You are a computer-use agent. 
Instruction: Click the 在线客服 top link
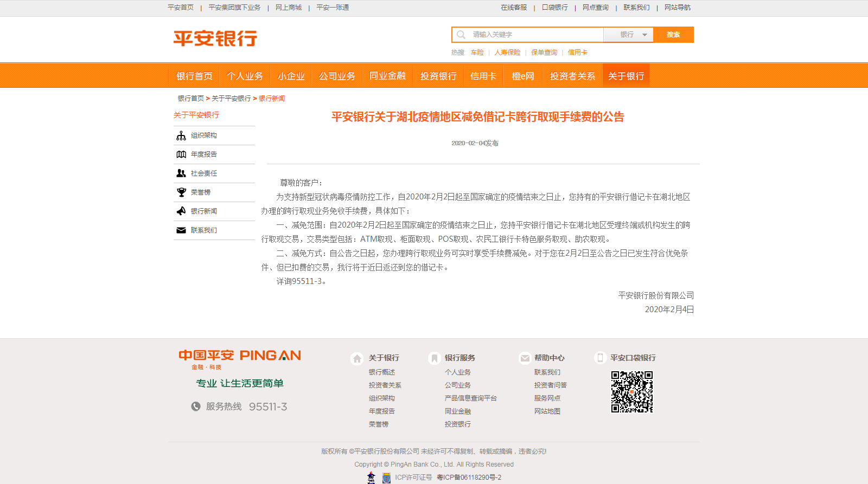pyautogui.click(x=514, y=8)
